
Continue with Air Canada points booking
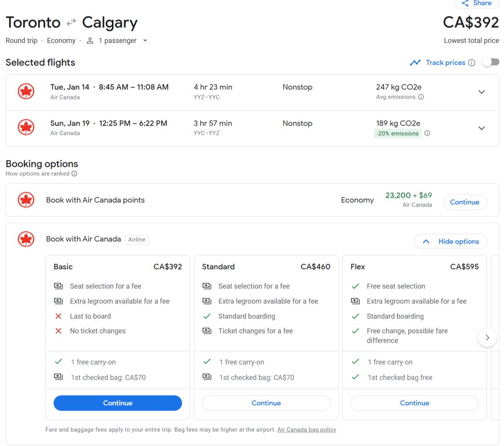pyautogui.click(x=465, y=202)
